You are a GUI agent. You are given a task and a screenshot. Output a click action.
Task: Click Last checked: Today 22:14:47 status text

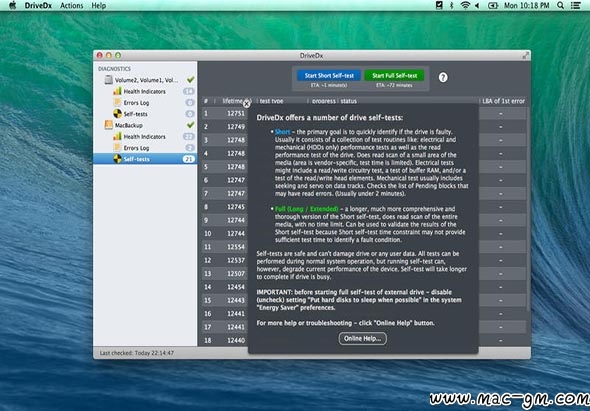click(x=137, y=353)
